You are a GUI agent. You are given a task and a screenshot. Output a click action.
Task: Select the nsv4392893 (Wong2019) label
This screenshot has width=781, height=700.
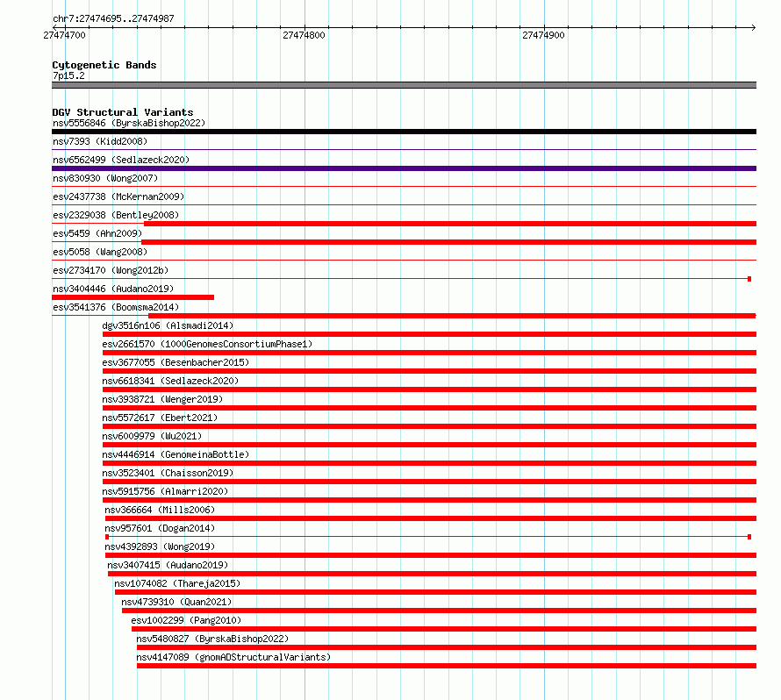click(160, 546)
